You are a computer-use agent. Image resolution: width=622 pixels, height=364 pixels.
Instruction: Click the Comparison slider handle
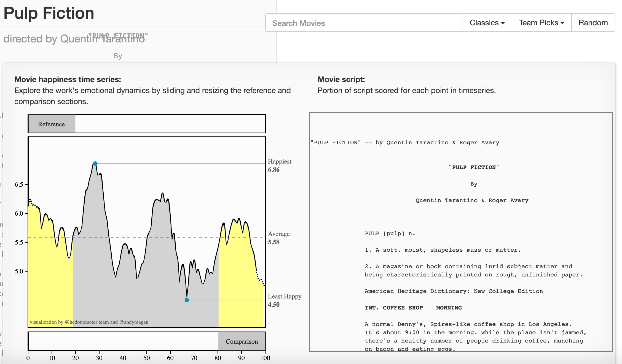pyautogui.click(x=242, y=341)
